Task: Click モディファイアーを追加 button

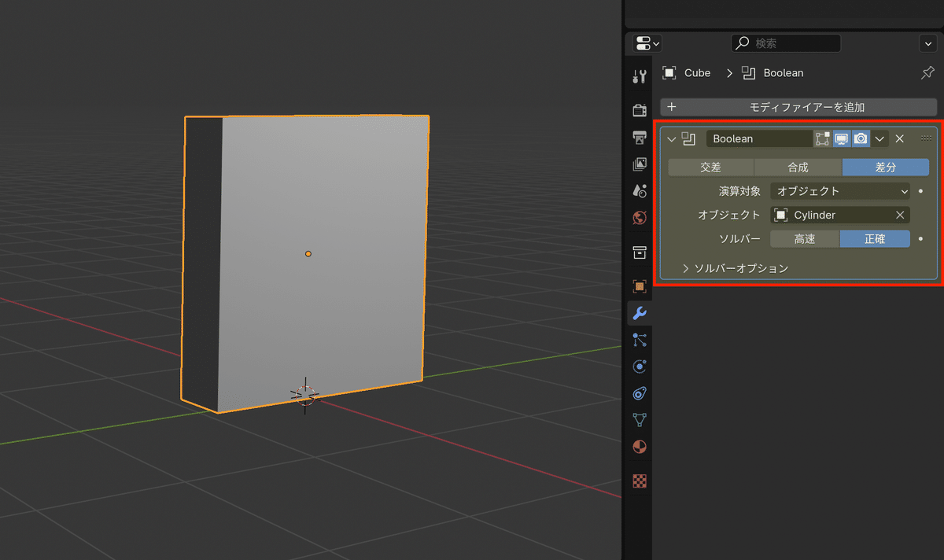Action: pyautogui.click(x=798, y=107)
